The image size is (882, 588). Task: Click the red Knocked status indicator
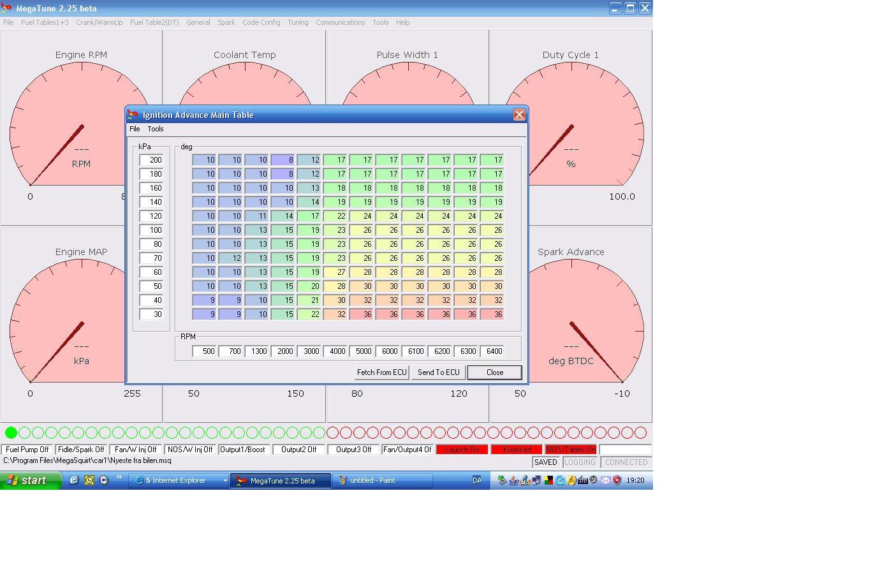click(517, 450)
